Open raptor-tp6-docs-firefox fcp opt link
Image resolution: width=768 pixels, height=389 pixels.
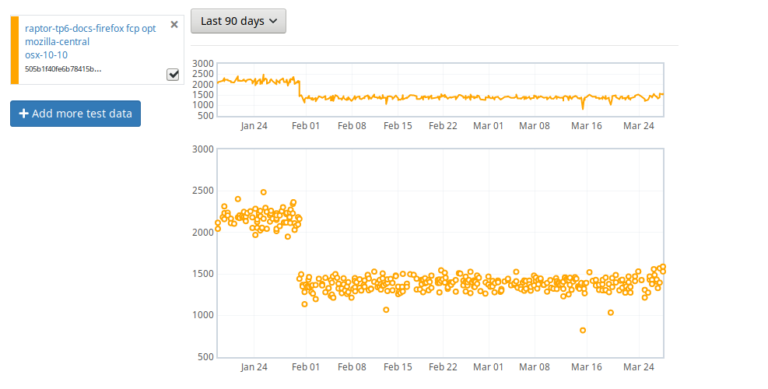(x=90, y=28)
